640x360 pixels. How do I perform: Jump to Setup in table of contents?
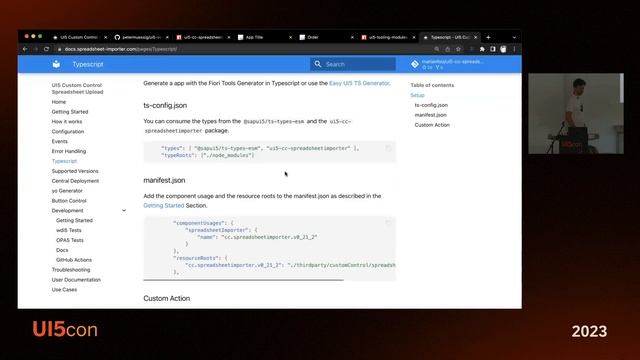pyautogui.click(x=417, y=95)
